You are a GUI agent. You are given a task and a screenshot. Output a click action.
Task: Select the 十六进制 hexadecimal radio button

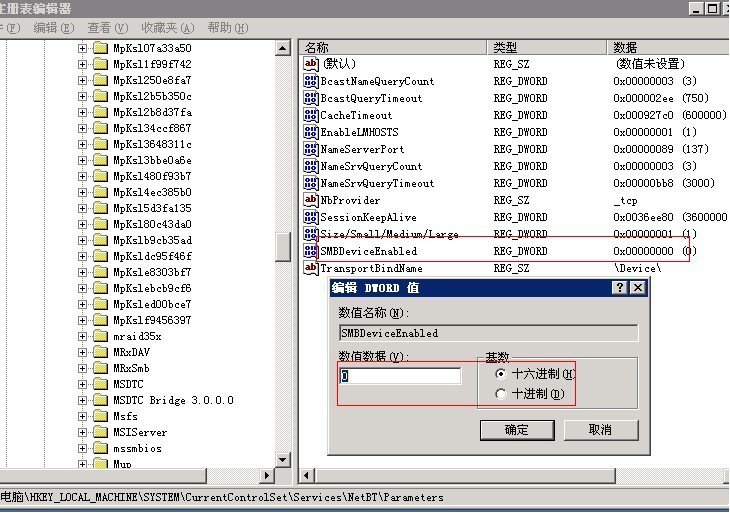[x=501, y=374]
